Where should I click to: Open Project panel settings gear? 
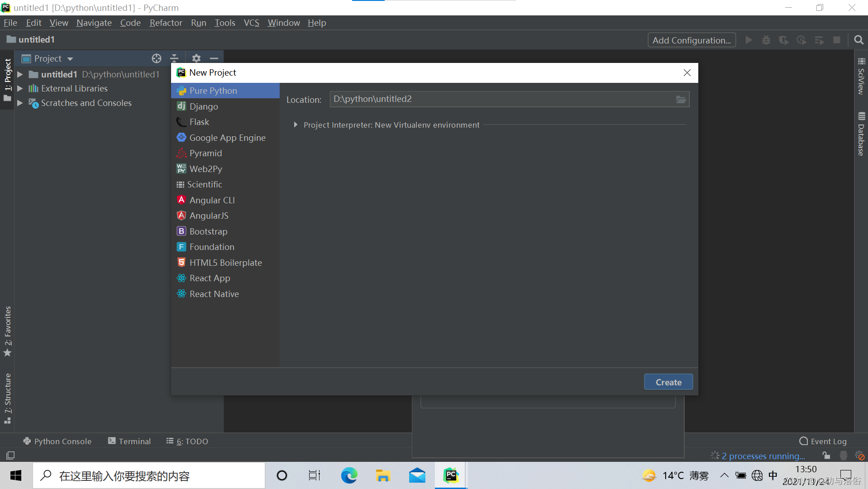click(196, 58)
